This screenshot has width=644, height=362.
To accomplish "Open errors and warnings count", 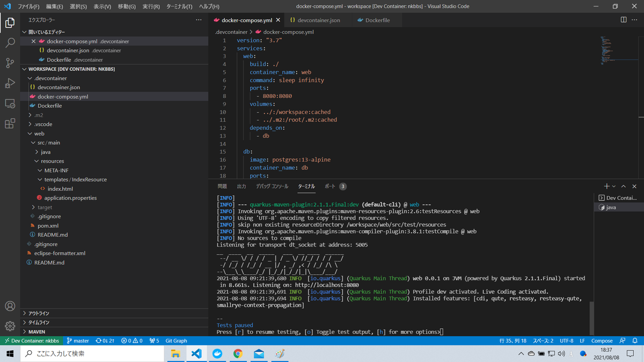I will pyautogui.click(x=131, y=341).
